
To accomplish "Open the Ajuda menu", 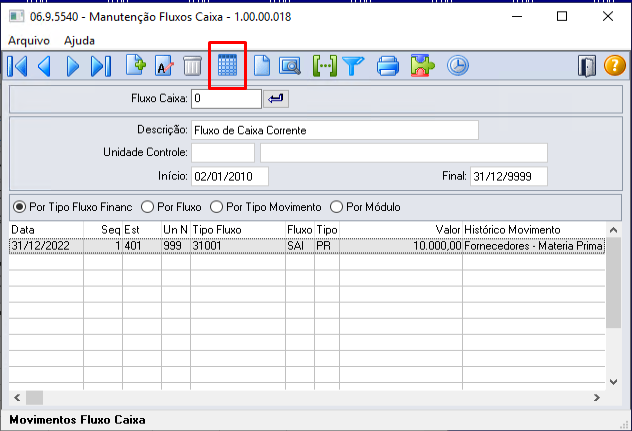I will (x=79, y=41).
